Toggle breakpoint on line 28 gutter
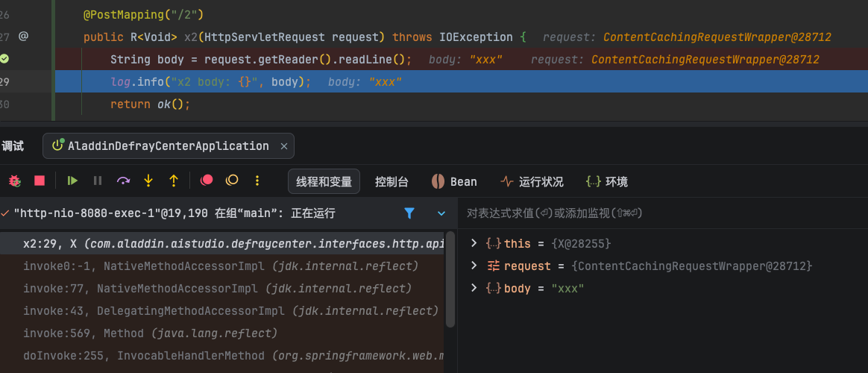This screenshot has height=373, width=868. coord(4,59)
